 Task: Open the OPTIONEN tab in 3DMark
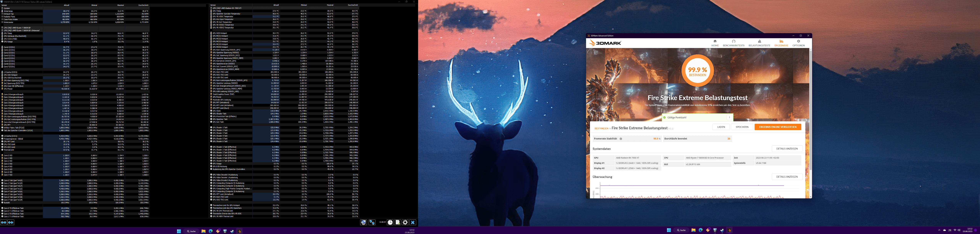coord(799,43)
